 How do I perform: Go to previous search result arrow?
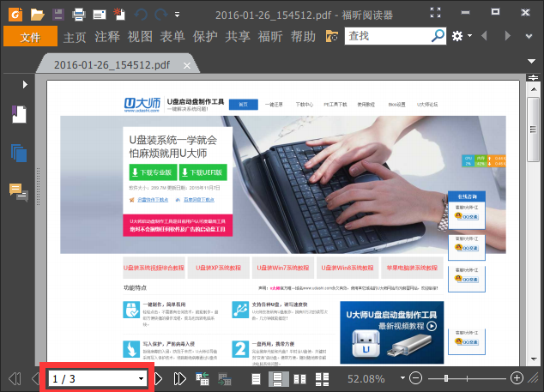pos(484,36)
